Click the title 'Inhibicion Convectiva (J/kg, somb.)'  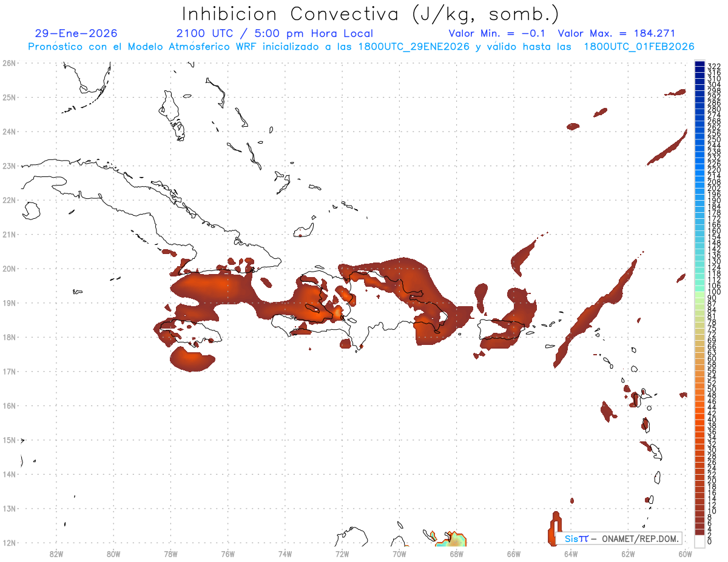click(x=370, y=14)
